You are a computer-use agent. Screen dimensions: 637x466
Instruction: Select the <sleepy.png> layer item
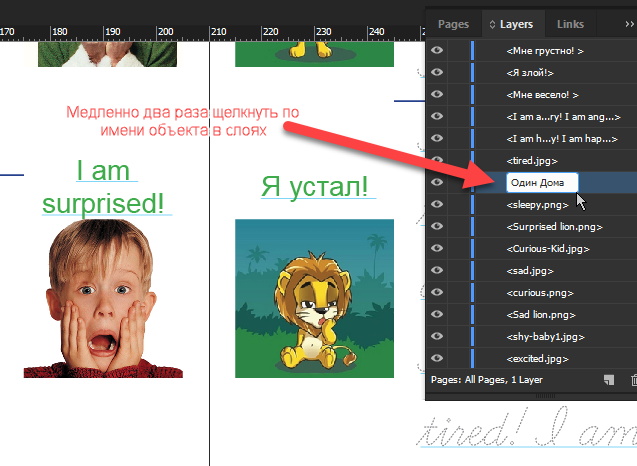tap(537, 204)
